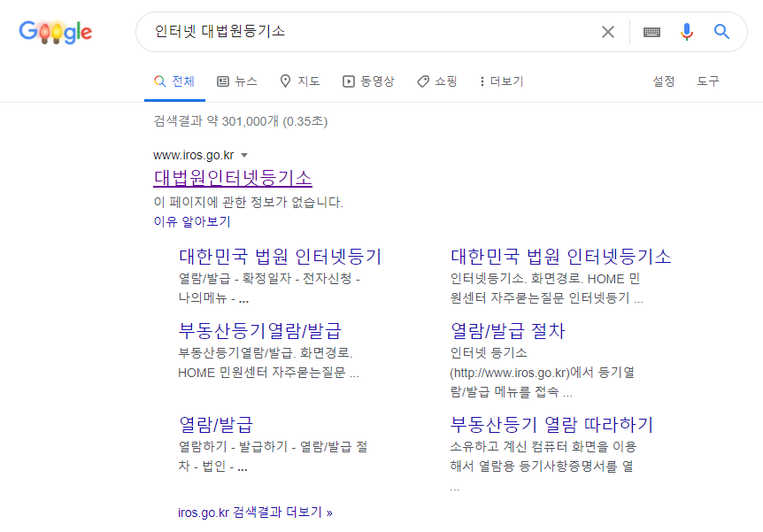Screen dimensions: 763x532
Task: Open the 더보기 menu
Action: coord(502,81)
